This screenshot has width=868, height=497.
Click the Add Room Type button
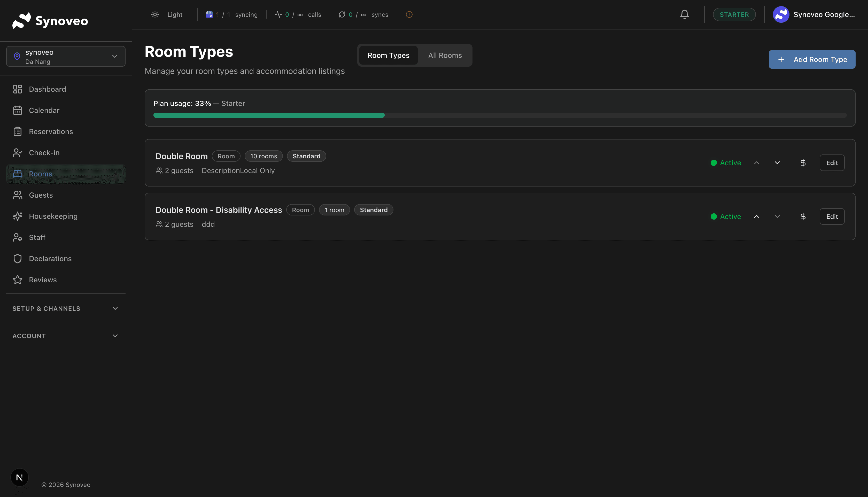pyautogui.click(x=812, y=59)
